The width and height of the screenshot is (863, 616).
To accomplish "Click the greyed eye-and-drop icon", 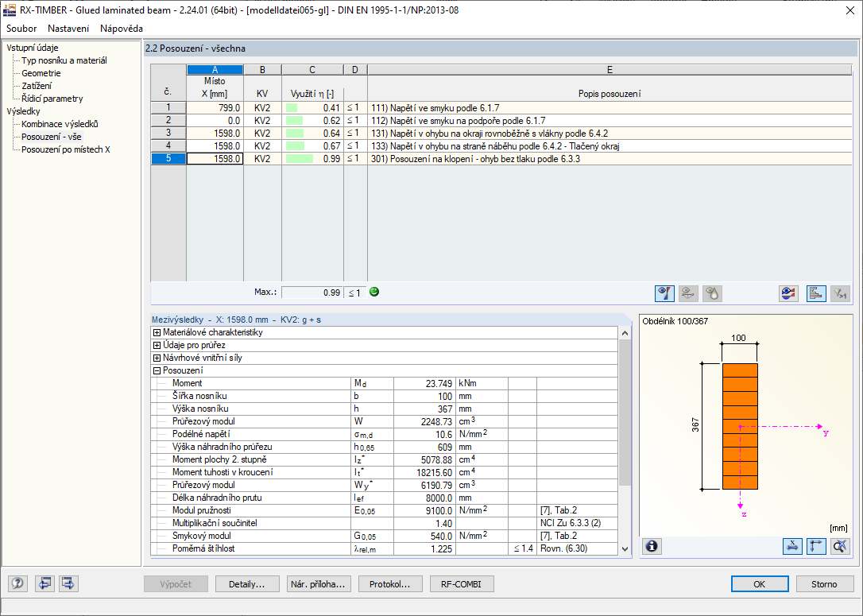I will tap(712, 293).
